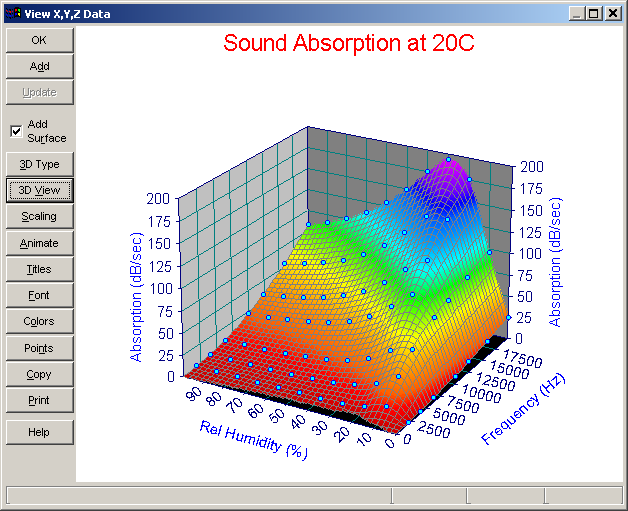628x511 pixels.
Task: Open the 3D Type options
Action: 40,164
